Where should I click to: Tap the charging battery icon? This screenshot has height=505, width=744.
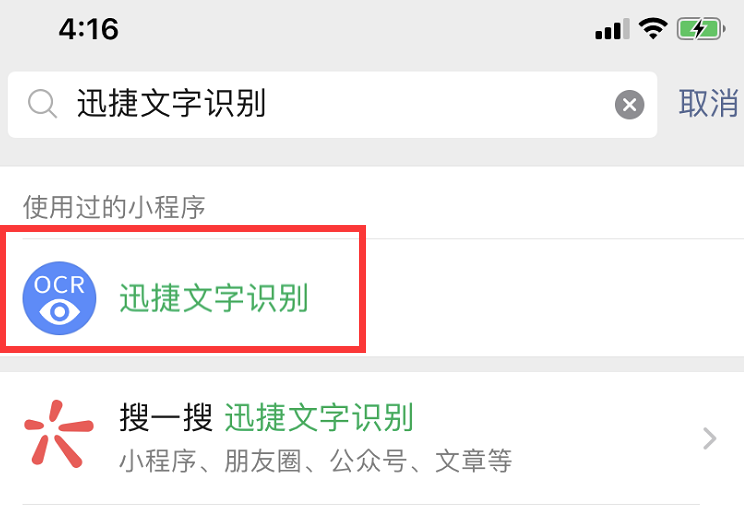click(x=701, y=29)
